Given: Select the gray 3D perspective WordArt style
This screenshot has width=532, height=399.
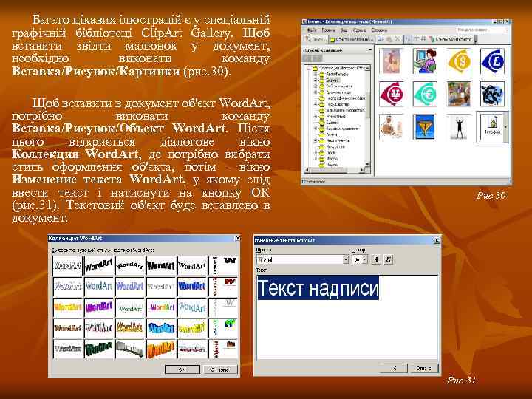Looking at the screenshot, I should point(130,349).
